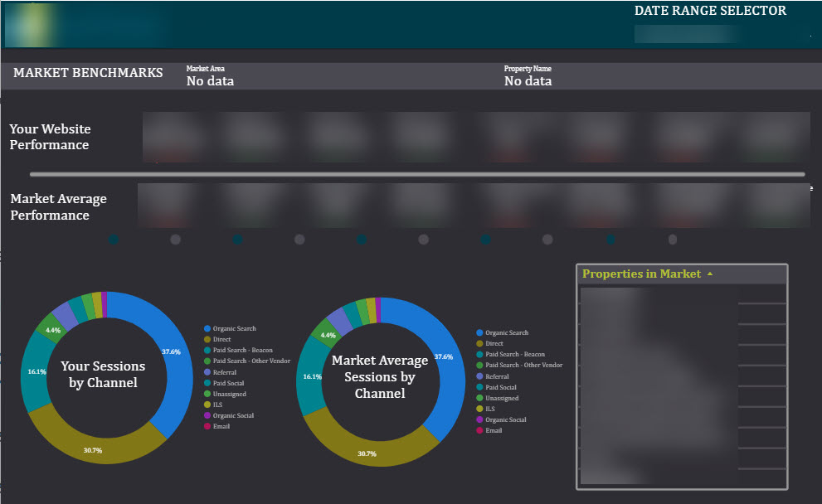The image size is (822, 504).
Task: Click ILS dot in Market Average legend
Action: click(480, 409)
